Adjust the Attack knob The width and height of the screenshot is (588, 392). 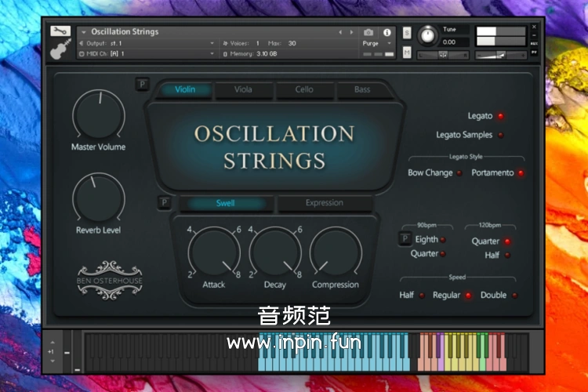click(214, 252)
